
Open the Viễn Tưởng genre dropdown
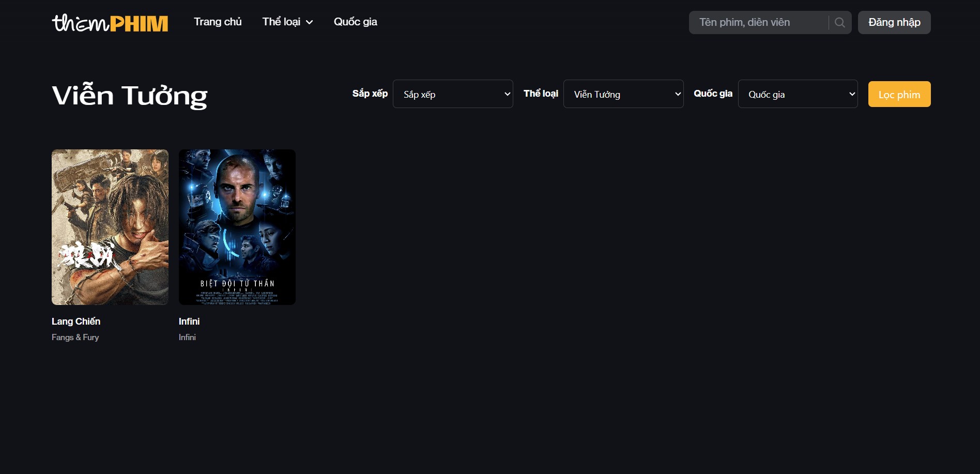623,94
